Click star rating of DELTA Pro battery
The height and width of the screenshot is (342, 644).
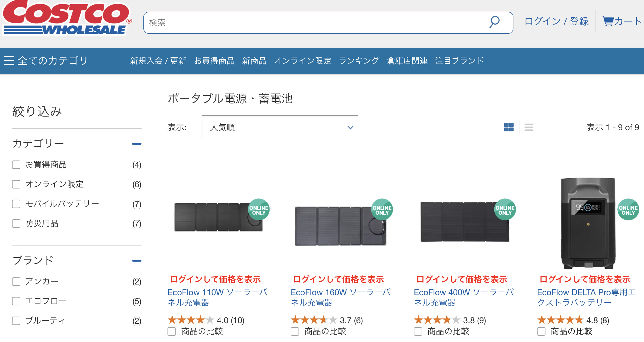coord(560,320)
